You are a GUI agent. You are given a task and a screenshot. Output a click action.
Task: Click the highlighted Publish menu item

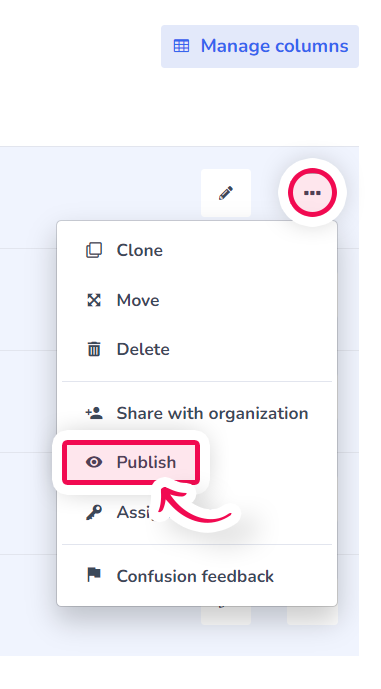(131, 463)
